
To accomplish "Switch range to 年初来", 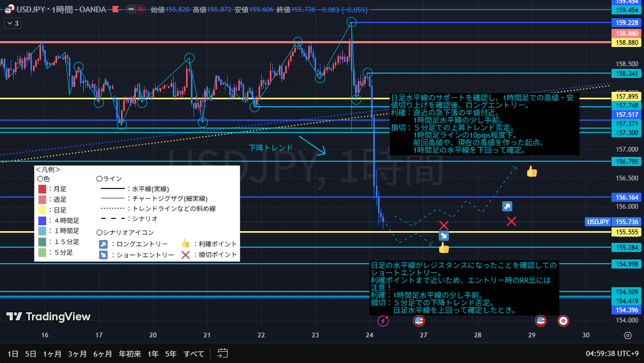I will pos(130,353).
